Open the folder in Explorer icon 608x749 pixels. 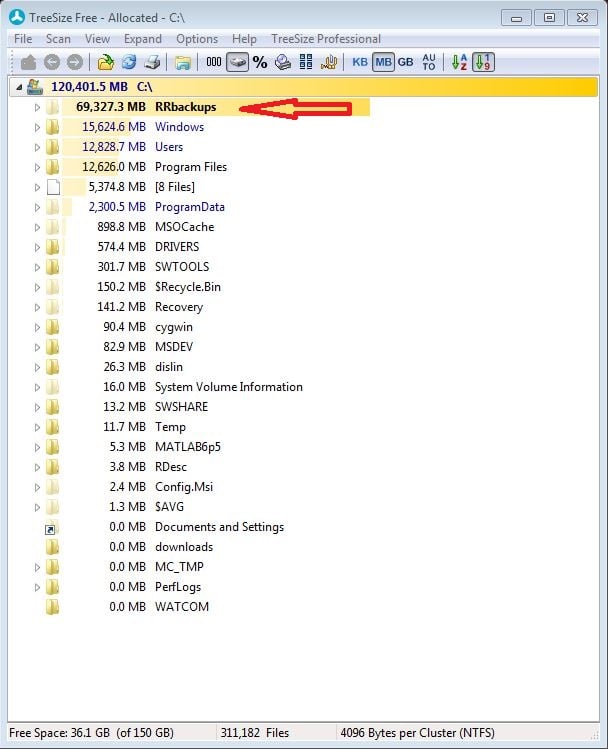click(x=182, y=63)
